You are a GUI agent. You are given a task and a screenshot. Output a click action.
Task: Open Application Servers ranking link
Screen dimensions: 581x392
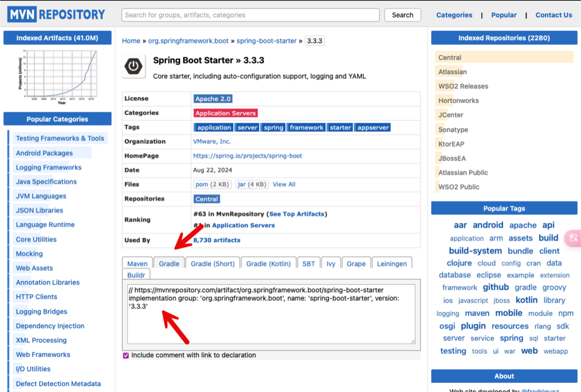243,225
